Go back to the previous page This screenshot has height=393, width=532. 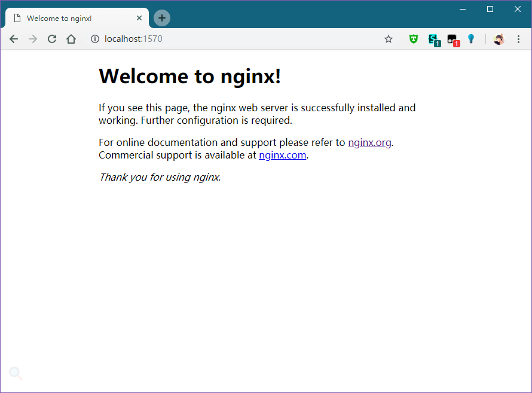pyautogui.click(x=14, y=39)
